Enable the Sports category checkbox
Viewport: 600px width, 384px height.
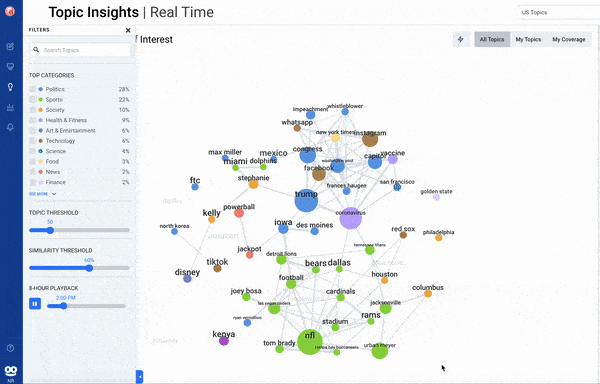pyautogui.click(x=33, y=99)
